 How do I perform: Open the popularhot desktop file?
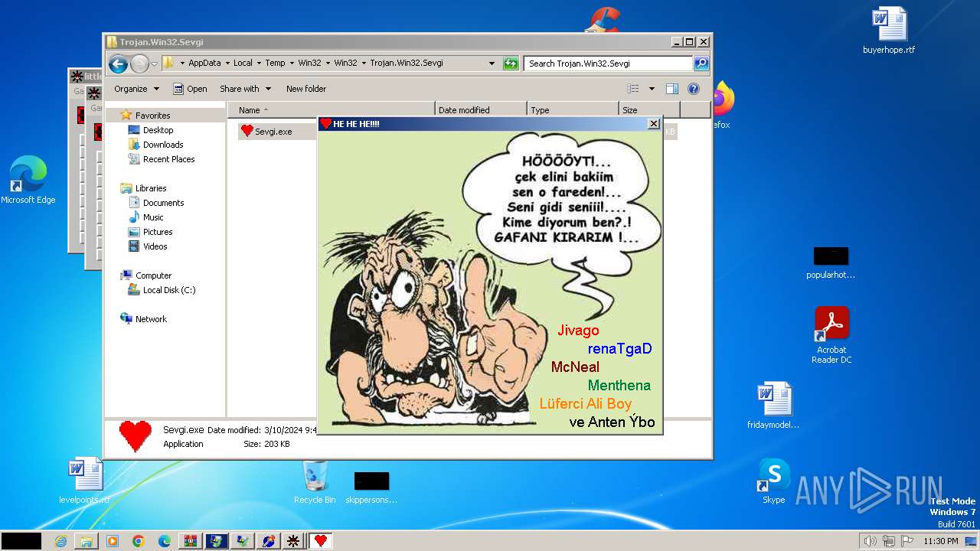tap(831, 263)
